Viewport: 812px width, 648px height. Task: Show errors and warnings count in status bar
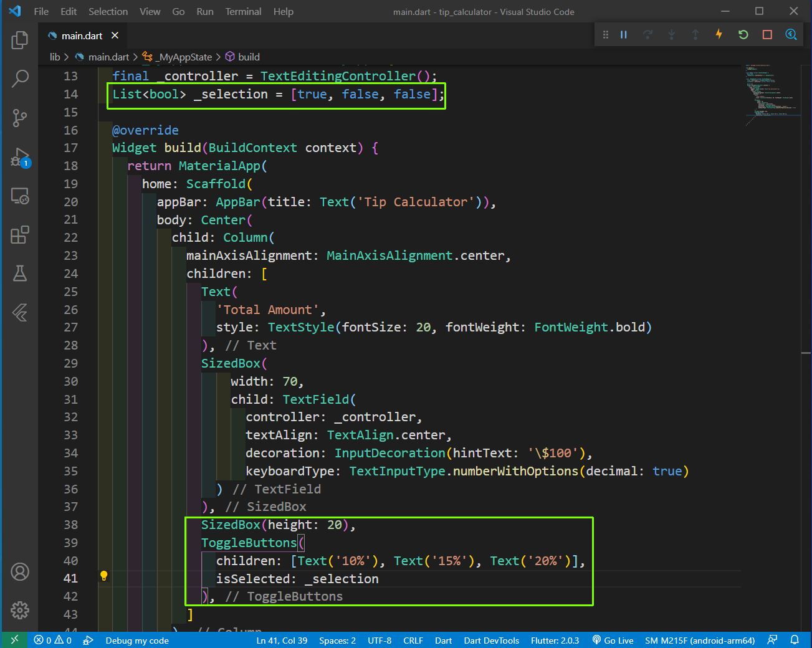pos(53,641)
